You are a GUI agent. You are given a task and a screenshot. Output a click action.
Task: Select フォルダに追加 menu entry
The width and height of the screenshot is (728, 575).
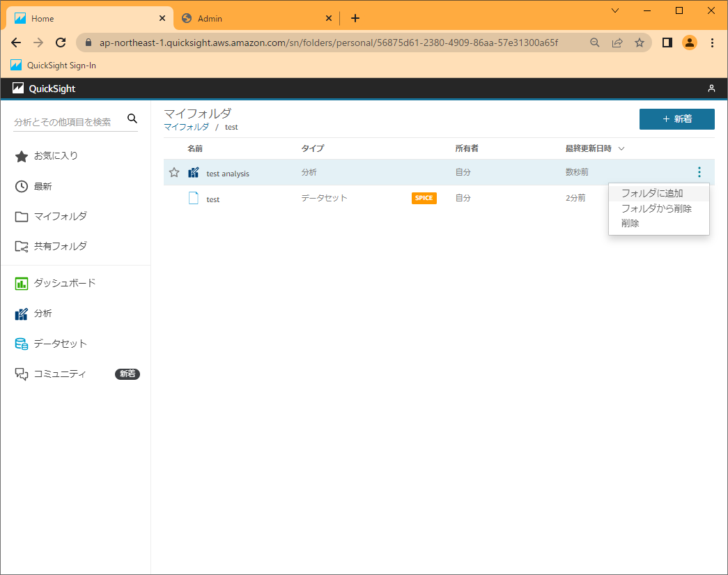(x=659, y=193)
